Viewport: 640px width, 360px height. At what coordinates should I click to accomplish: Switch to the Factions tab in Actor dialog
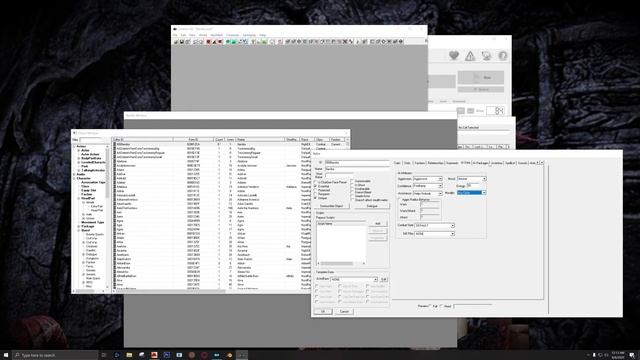(x=419, y=163)
